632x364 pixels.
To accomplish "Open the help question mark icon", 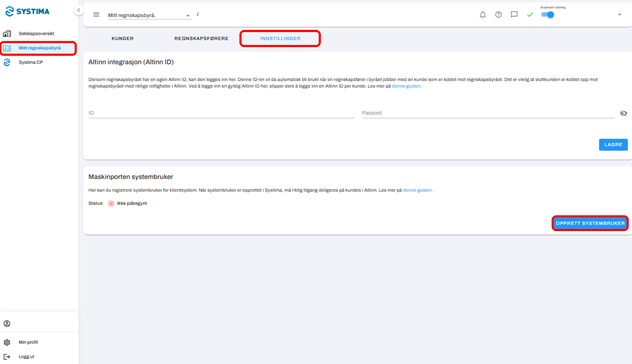I will [499, 15].
